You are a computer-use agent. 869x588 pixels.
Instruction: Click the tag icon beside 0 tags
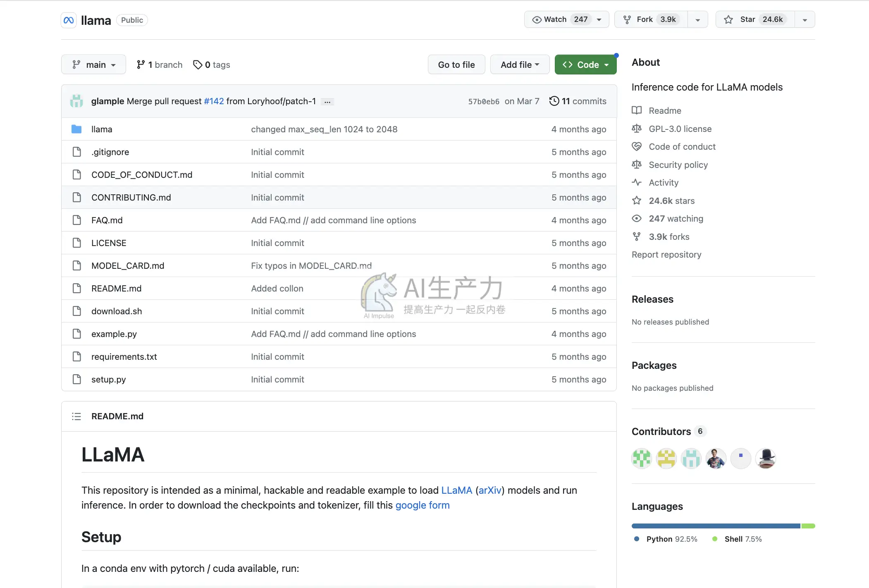[198, 65]
